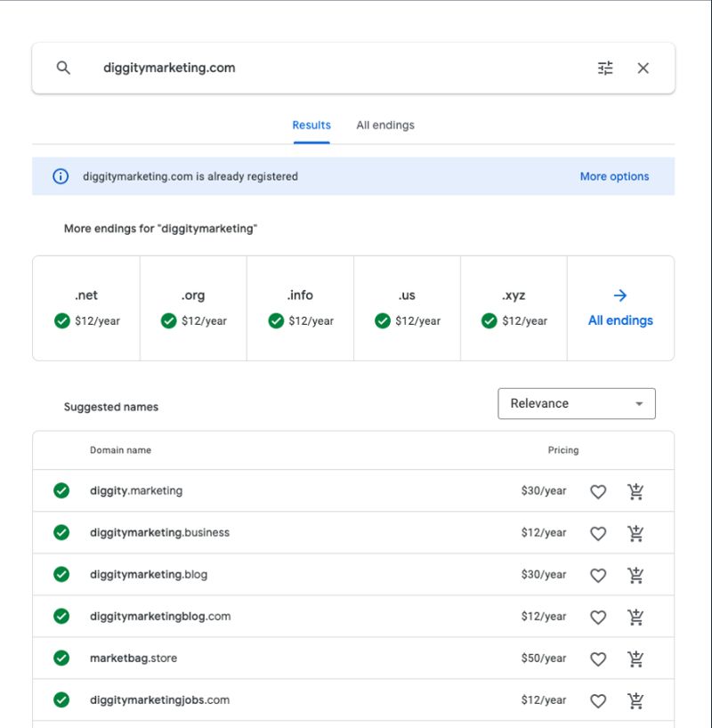Image resolution: width=712 pixels, height=728 pixels.
Task: Pick the .info domain ending card
Action: (x=300, y=308)
